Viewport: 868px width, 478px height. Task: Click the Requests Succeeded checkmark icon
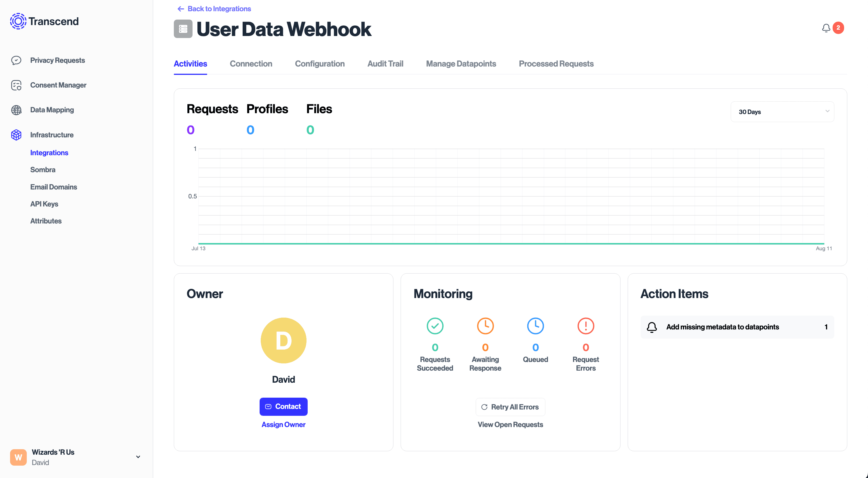click(x=435, y=326)
